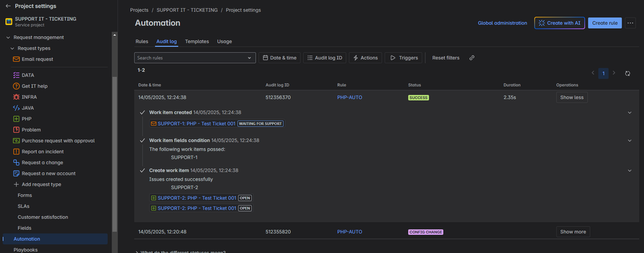
Task: Click Show more for log 512355820
Action: tap(573, 232)
